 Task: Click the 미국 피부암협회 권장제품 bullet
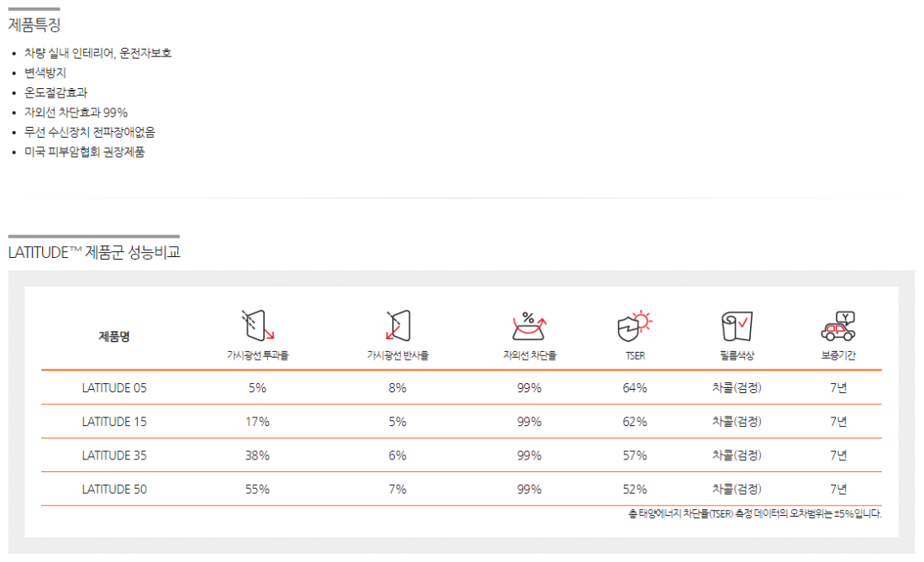84,152
